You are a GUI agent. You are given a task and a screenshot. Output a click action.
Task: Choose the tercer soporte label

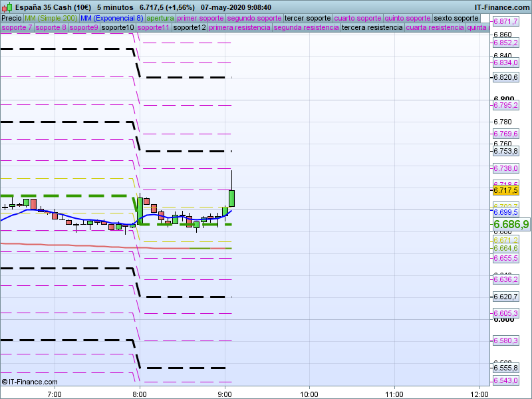[307, 18]
